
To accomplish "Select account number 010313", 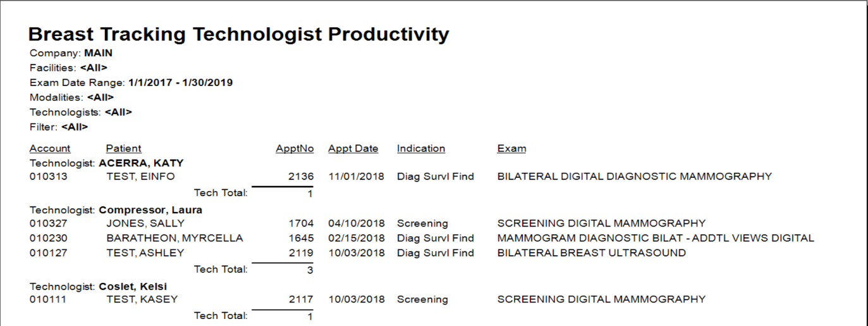I will [x=47, y=177].
